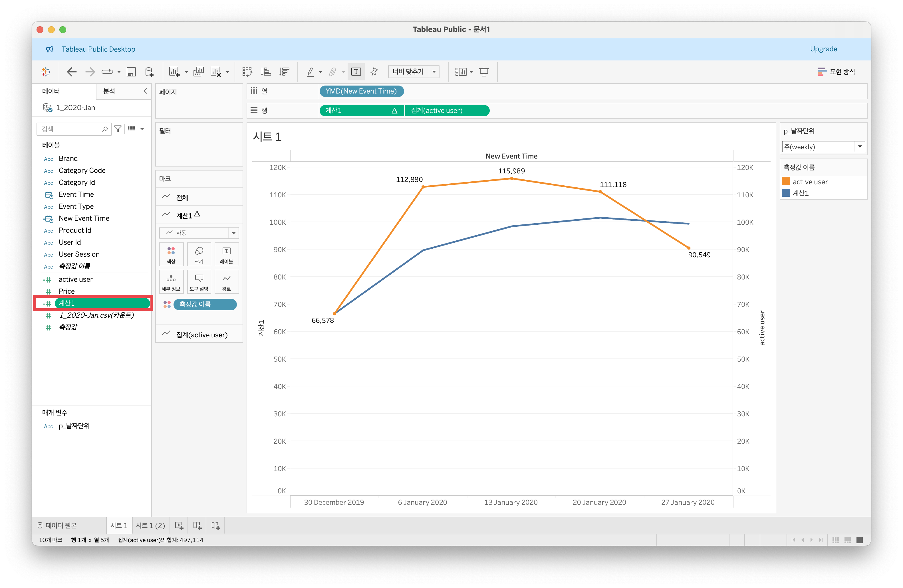The width and height of the screenshot is (903, 588).
Task: Open the Color marks card button
Action: (x=171, y=254)
